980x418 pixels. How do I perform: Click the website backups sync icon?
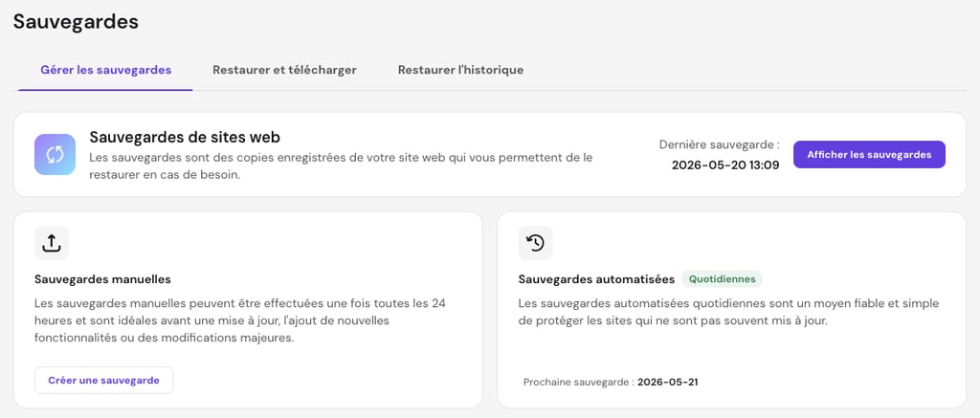click(x=55, y=154)
